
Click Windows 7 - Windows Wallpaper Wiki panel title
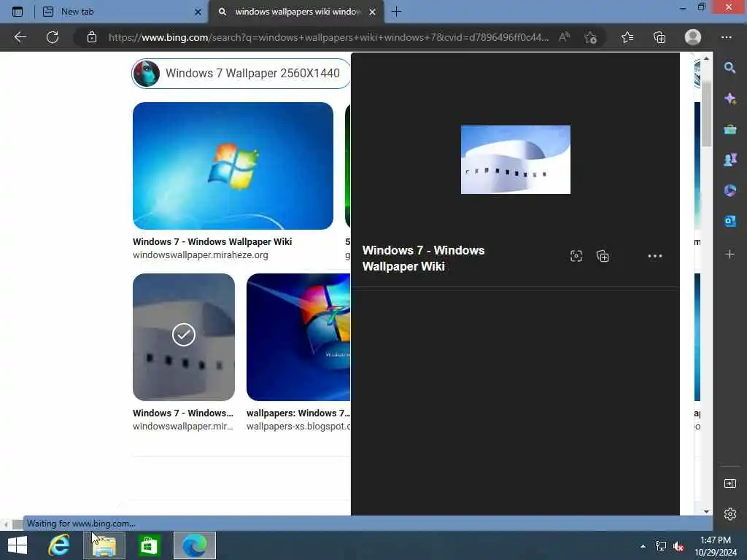[x=423, y=258]
